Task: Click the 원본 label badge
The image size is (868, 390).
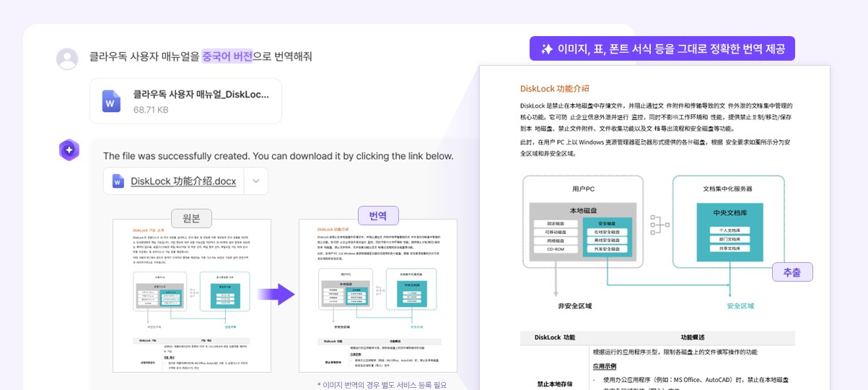Action: click(191, 218)
